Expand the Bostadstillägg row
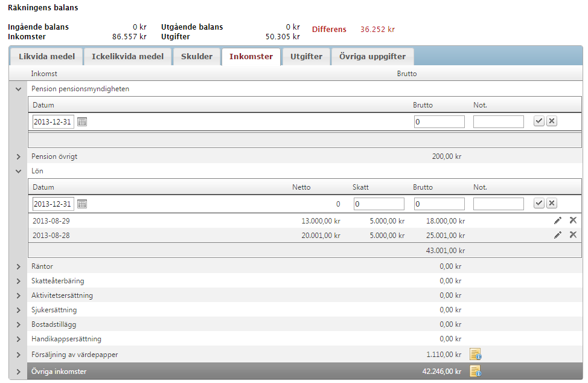This screenshot has width=588, height=383. pyautogui.click(x=18, y=324)
